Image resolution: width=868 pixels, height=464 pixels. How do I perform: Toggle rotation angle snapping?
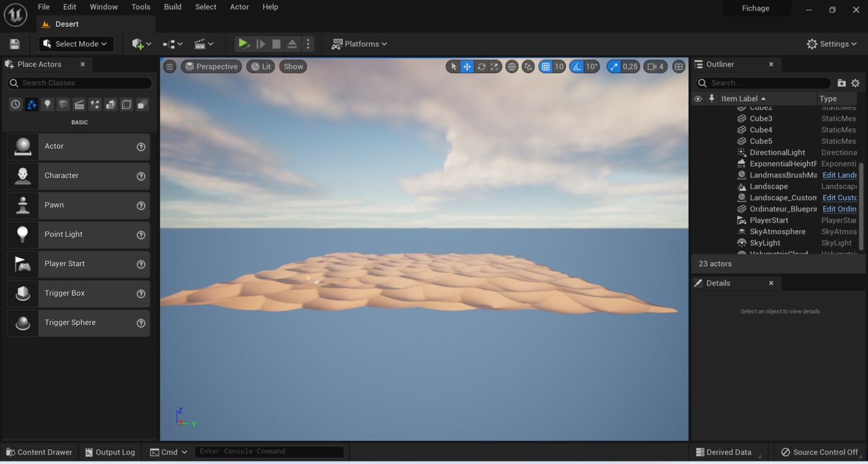[577, 66]
